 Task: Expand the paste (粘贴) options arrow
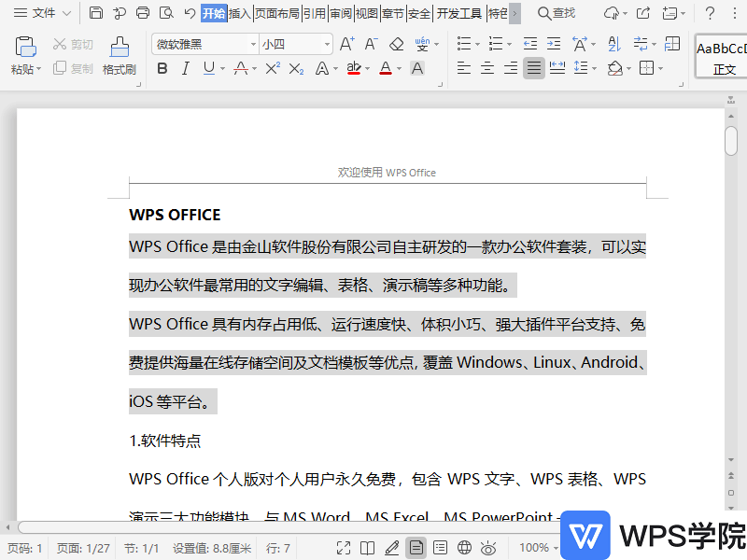click(x=38, y=69)
